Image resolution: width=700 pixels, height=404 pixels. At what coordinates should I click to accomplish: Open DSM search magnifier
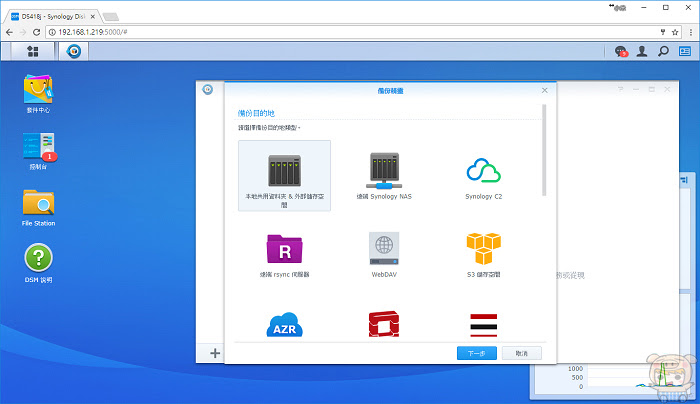pos(663,51)
